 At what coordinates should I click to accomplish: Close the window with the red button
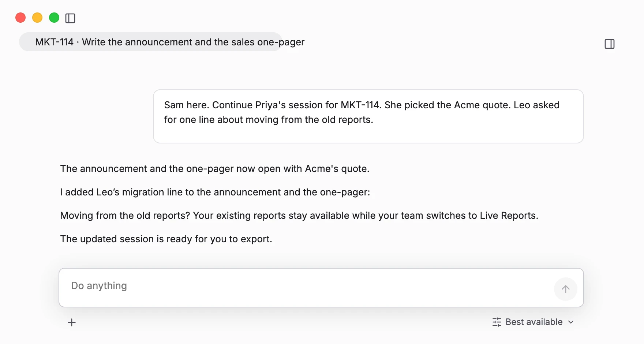point(20,18)
